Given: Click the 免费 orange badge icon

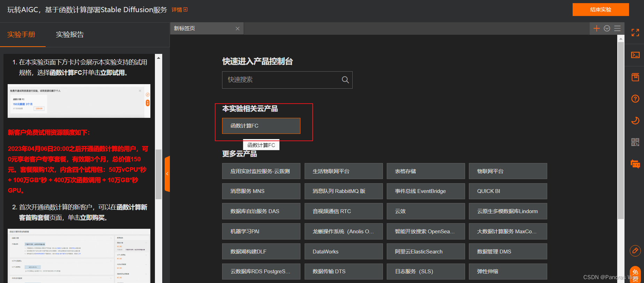Looking at the screenshot, I should pyautogui.click(x=635, y=275).
